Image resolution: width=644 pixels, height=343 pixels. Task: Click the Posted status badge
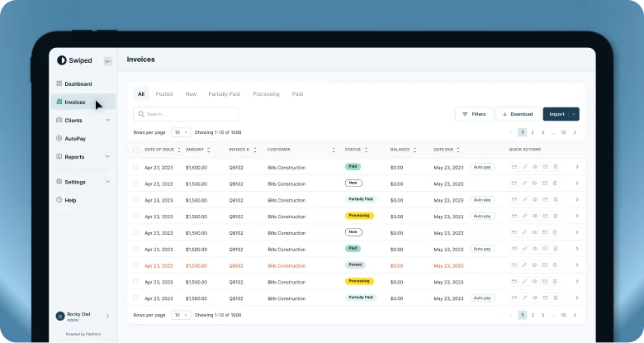click(355, 264)
